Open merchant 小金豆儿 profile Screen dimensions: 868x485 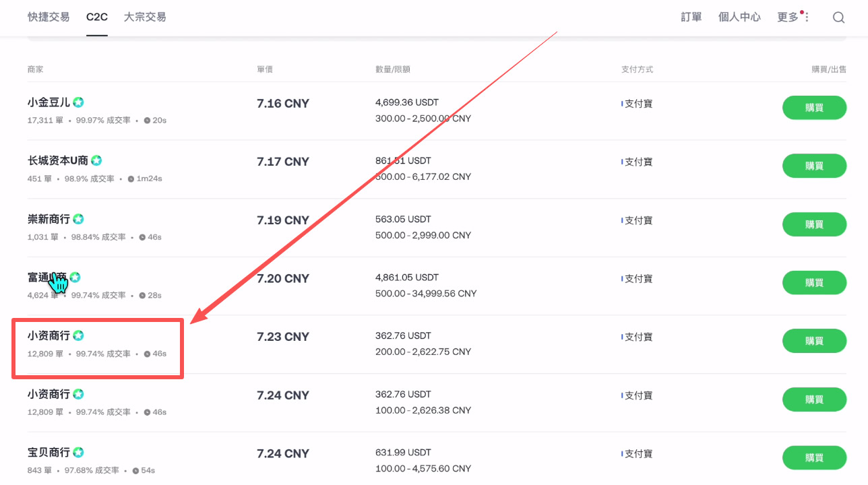[x=49, y=102]
